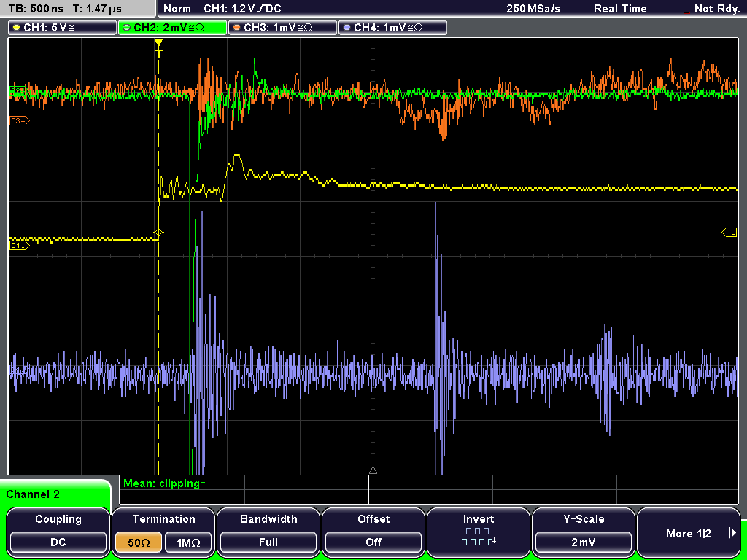747x560 pixels.
Task: Click the Not Rdy. status indicator
Action: pyautogui.click(x=716, y=9)
